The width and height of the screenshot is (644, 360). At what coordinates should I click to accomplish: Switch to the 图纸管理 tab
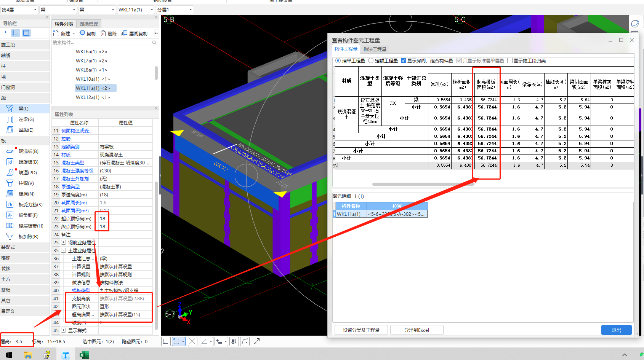(x=89, y=24)
